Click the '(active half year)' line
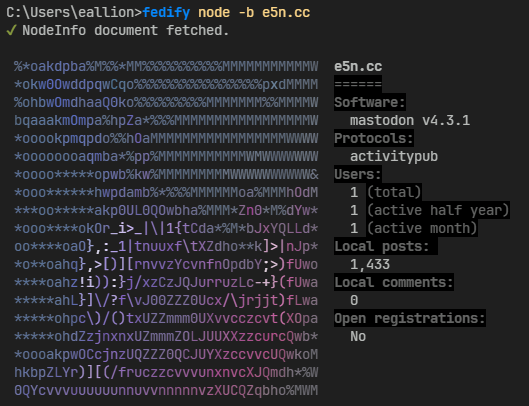 [x=429, y=211]
